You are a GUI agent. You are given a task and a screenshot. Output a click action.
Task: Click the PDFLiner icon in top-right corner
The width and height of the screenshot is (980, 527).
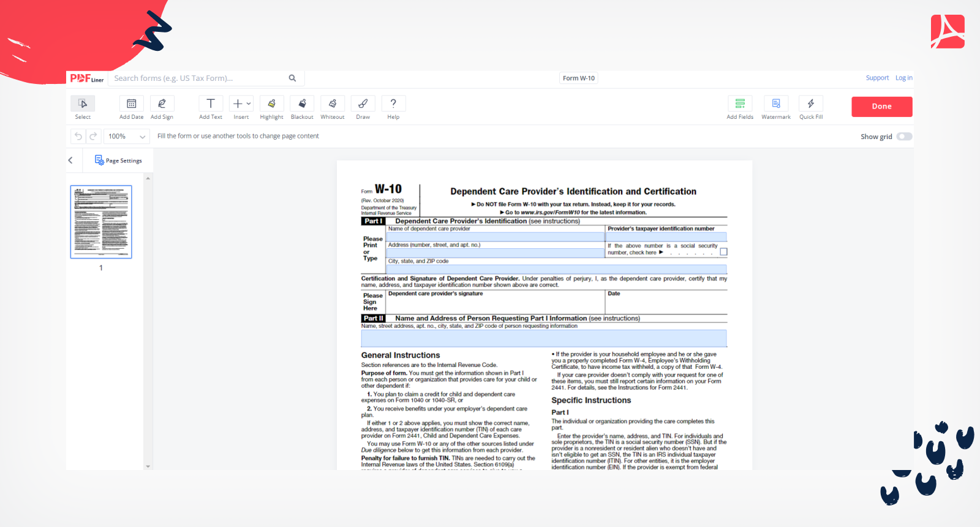pos(948,32)
